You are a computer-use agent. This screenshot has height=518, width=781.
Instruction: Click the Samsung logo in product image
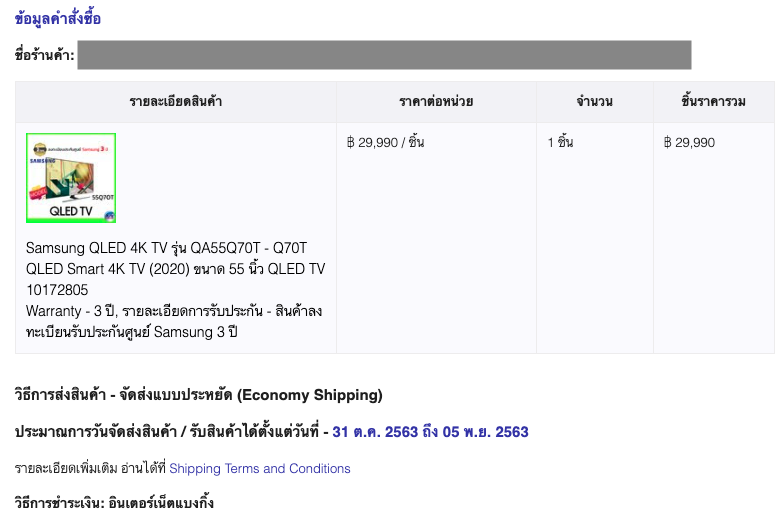(x=41, y=159)
